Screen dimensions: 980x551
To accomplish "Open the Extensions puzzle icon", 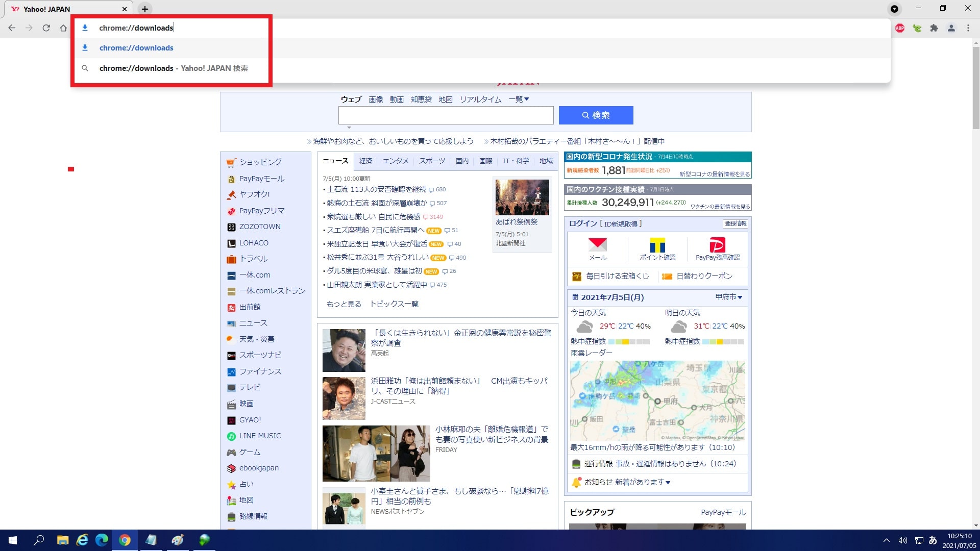I will pyautogui.click(x=934, y=28).
